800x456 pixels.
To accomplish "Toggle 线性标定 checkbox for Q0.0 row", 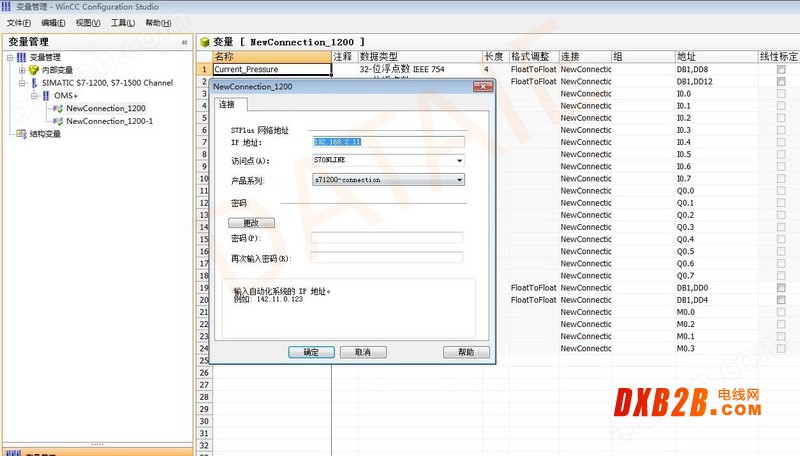I will click(x=781, y=191).
